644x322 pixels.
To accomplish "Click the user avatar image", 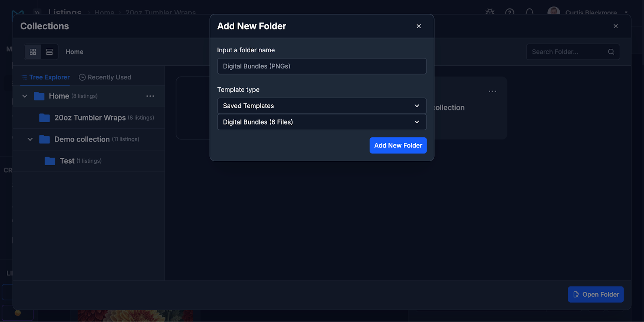I will coord(554,11).
